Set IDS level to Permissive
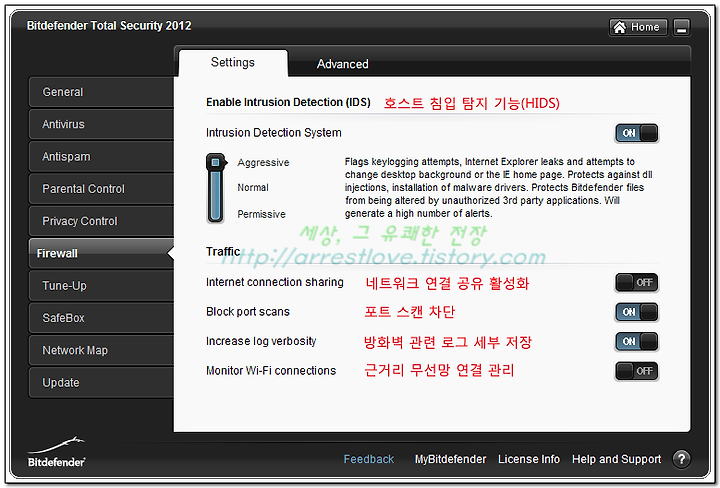This screenshot has width=720, height=488. click(261, 214)
